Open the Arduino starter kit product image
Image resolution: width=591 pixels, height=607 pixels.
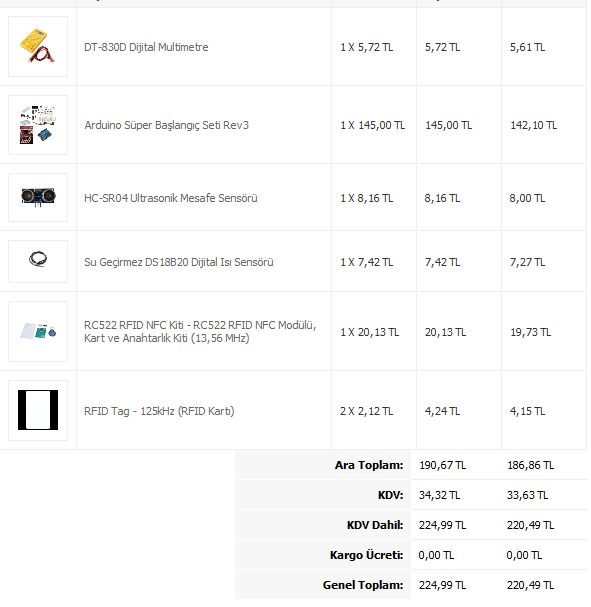(38, 125)
